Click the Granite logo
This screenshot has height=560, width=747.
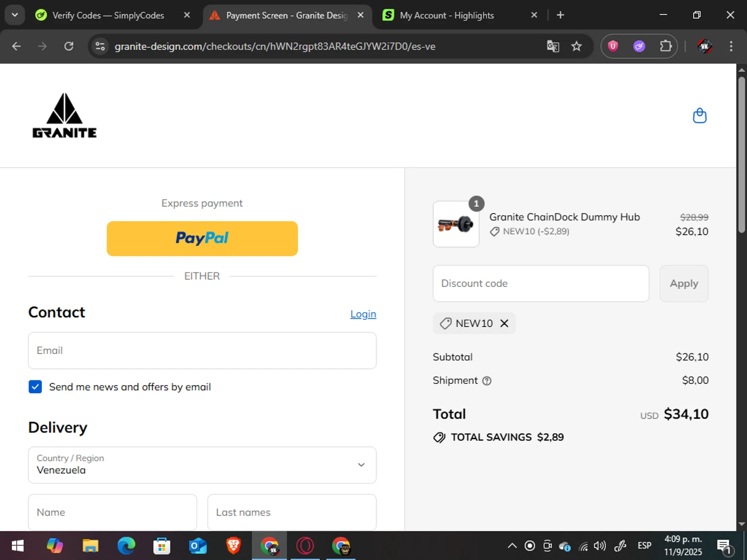pyautogui.click(x=64, y=115)
